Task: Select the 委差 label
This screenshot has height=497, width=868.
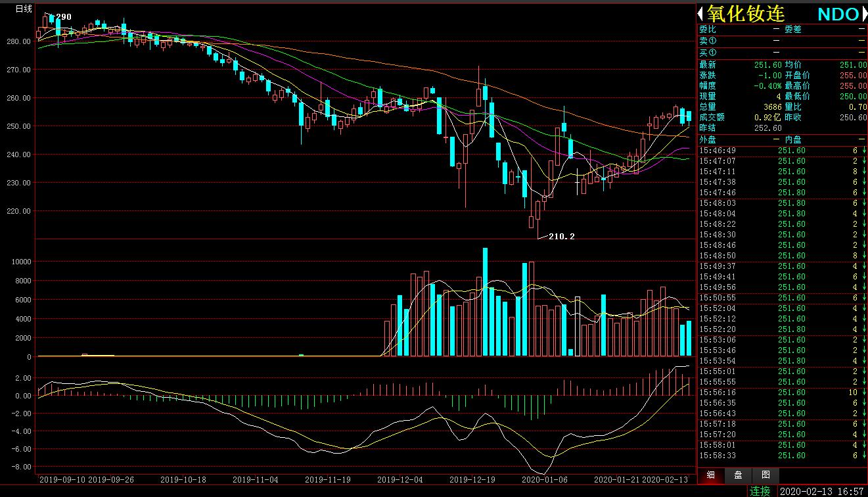Action: pos(793,30)
